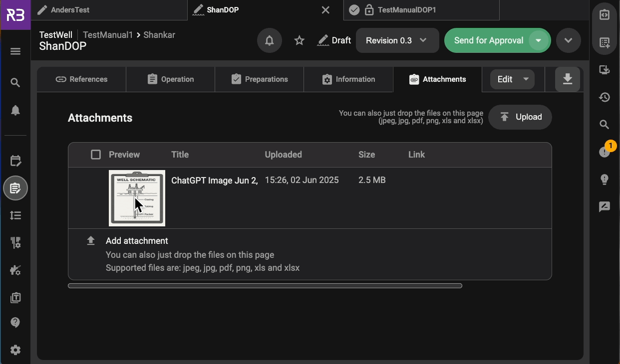Open the feedback comment icon in right sidebar

pos(604,206)
